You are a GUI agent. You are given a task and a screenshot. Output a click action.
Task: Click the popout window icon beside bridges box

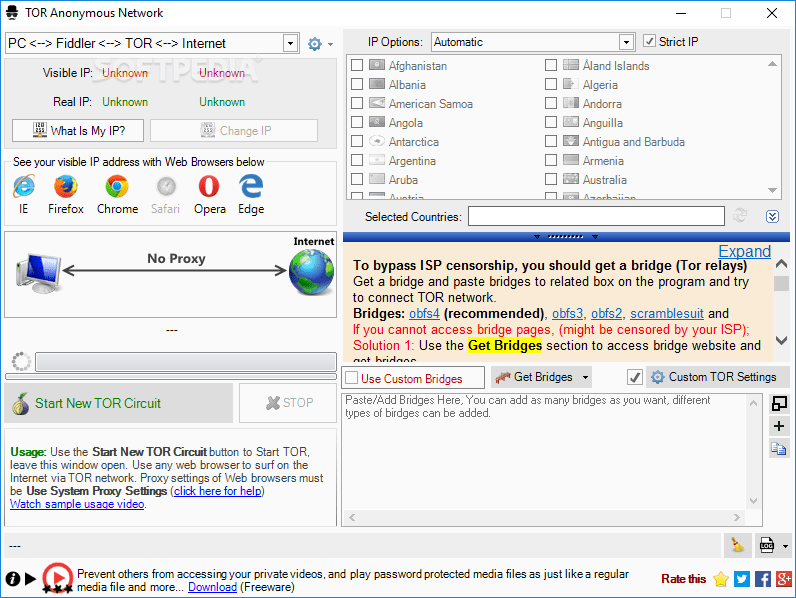pos(779,404)
